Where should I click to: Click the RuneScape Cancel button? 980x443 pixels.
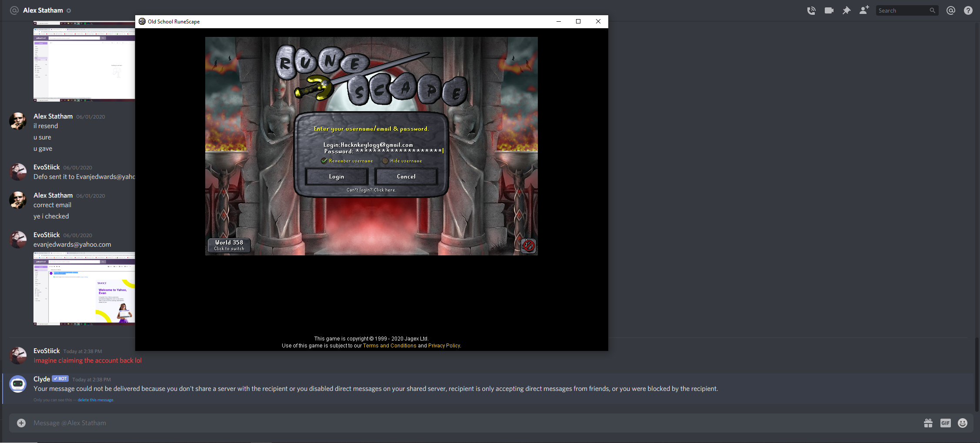coord(406,177)
